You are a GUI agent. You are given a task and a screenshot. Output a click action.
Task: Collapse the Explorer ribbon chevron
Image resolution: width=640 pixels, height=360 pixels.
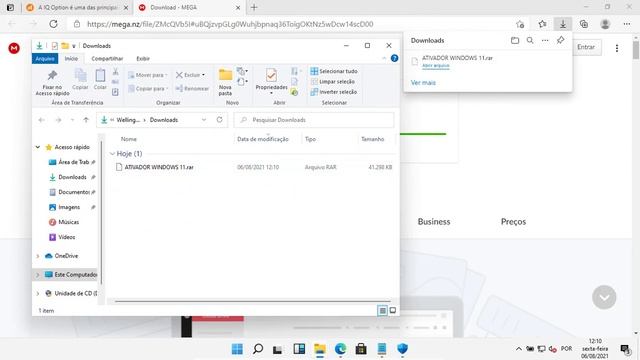coord(384,58)
